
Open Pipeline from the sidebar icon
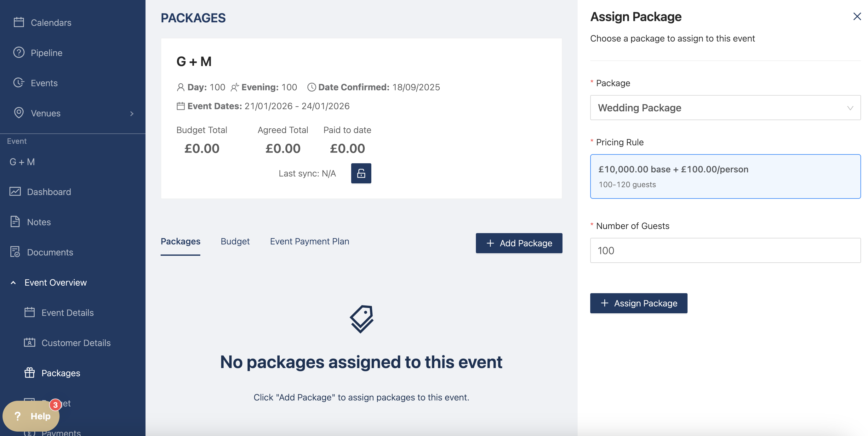tap(19, 53)
